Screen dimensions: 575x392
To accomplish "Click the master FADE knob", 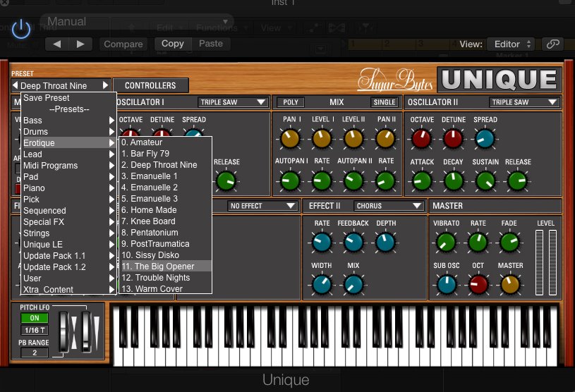I will point(509,243).
